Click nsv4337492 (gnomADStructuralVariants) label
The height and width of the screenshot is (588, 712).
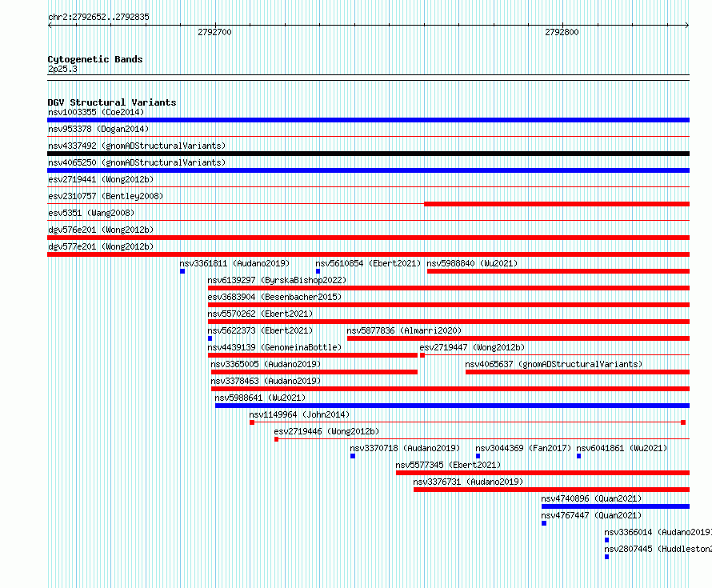pos(137,146)
